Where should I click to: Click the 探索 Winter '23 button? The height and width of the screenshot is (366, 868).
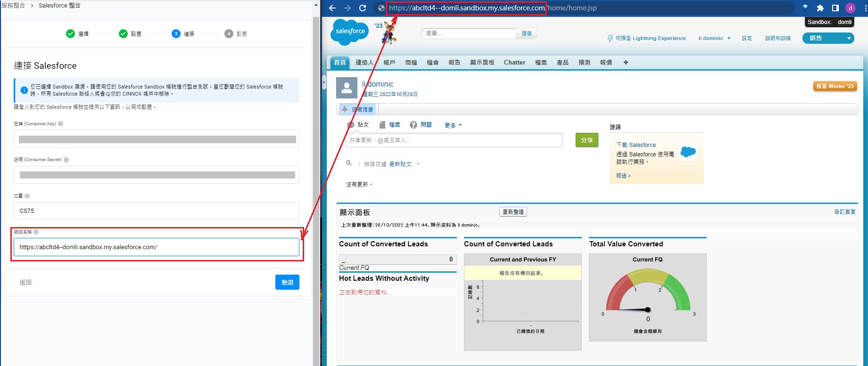(x=835, y=86)
